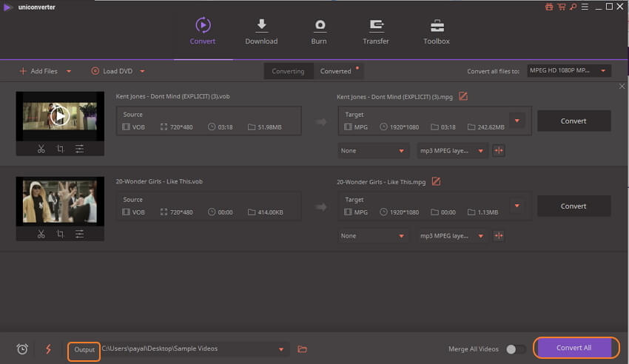Click Kent Jones source file name
The height and width of the screenshot is (364, 629).
coord(173,96)
